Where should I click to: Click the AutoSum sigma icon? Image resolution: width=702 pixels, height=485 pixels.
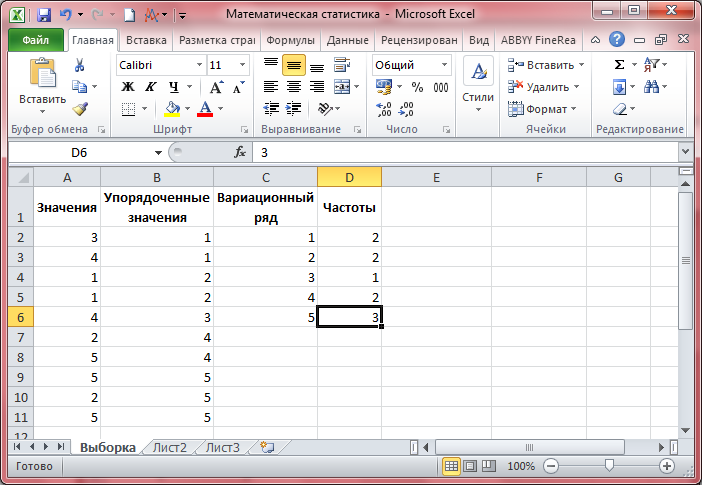[620, 65]
